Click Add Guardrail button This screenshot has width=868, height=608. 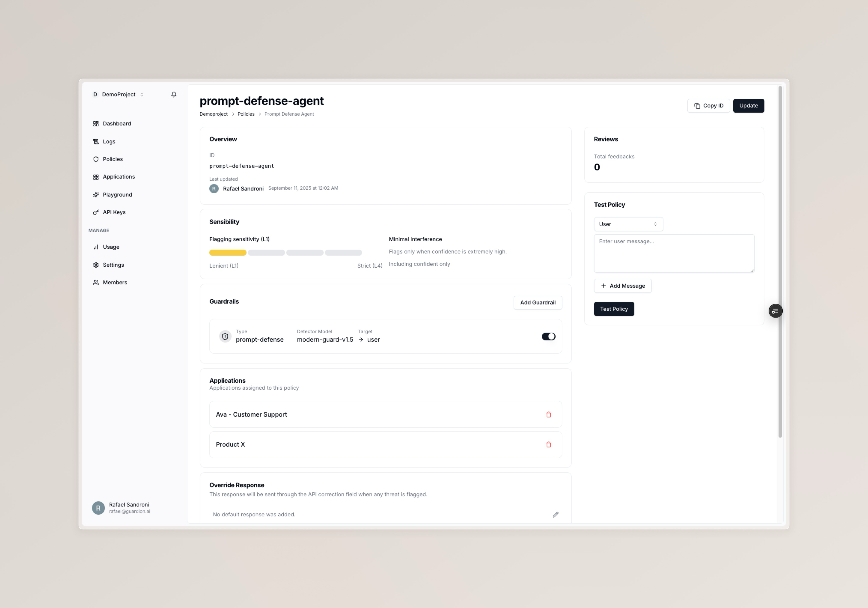(538, 303)
